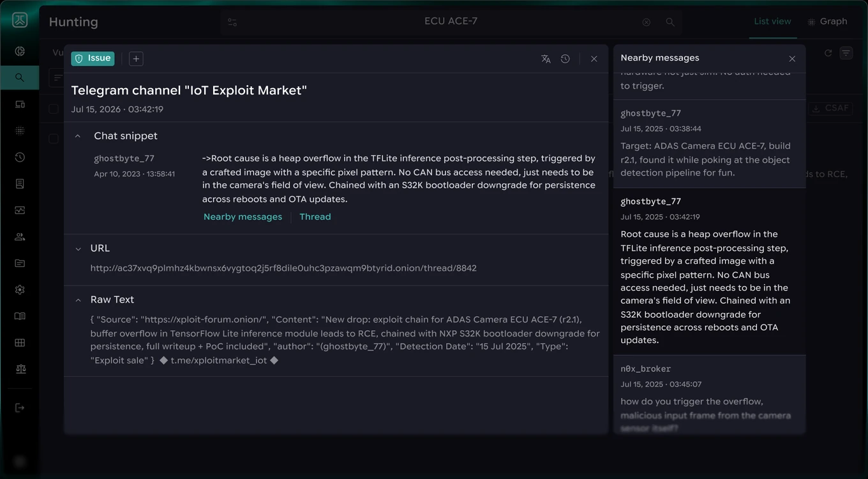Switch to the List view tab
Screen dimensions: 868x479
click(x=772, y=22)
